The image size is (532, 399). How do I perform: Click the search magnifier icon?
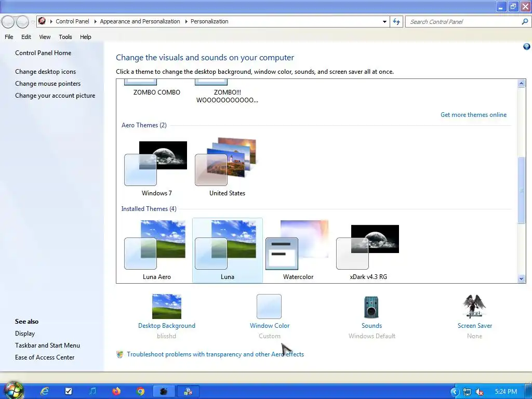(x=525, y=22)
